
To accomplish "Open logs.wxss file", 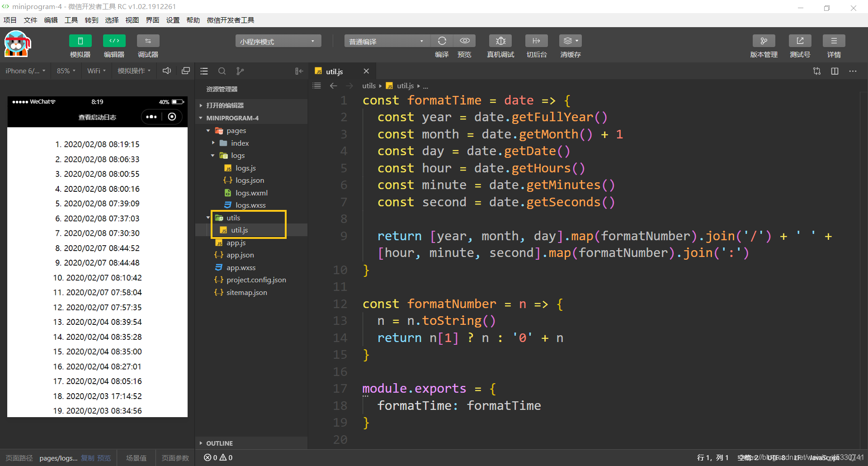I will click(x=251, y=205).
